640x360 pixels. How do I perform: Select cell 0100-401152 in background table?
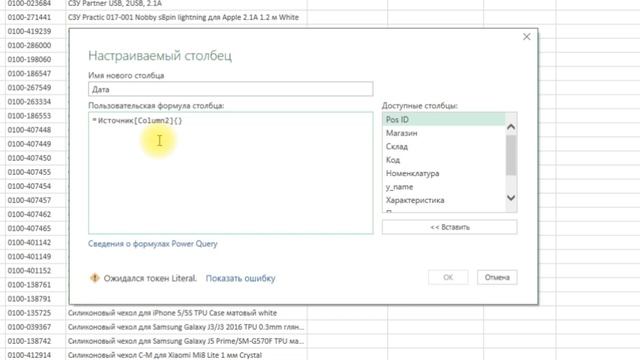tap(35, 271)
